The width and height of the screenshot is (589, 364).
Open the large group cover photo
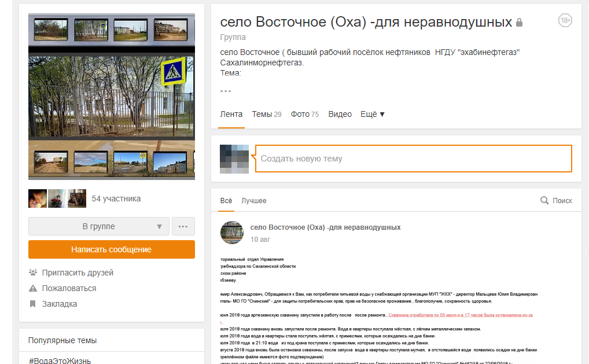[x=111, y=97]
